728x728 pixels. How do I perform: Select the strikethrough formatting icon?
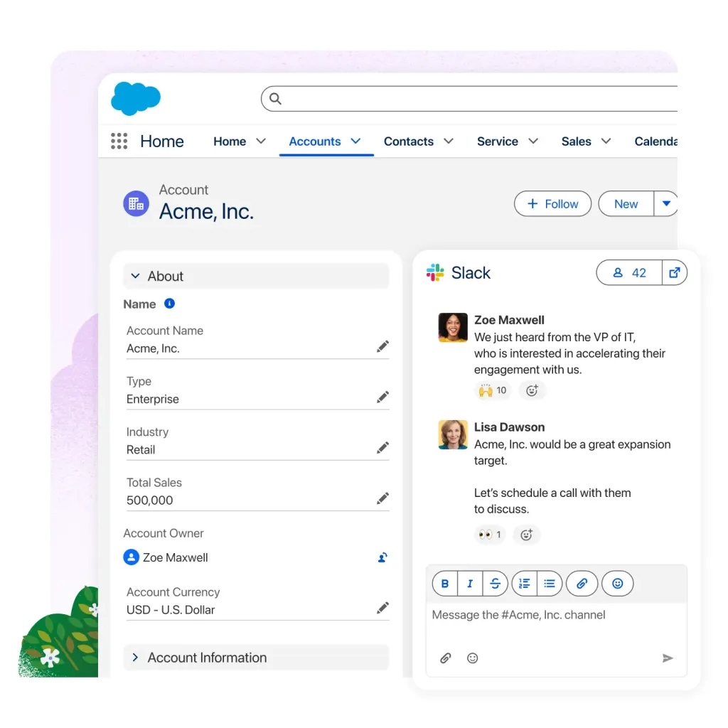point(495,583)
